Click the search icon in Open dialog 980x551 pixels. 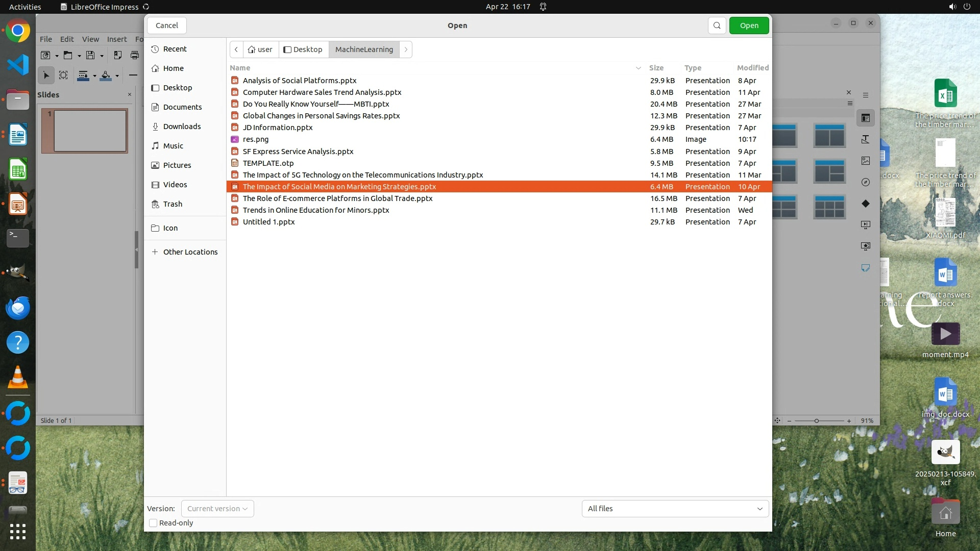point(717,26)
